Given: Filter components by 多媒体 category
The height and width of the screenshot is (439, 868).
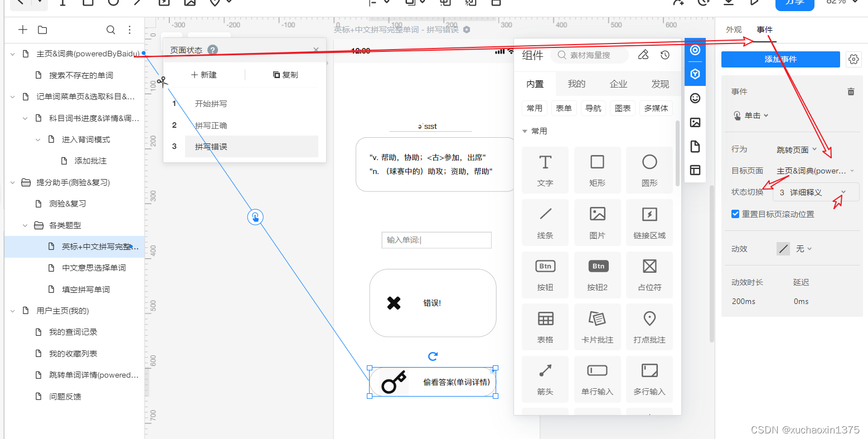Looking at the screenshot, I should point(656,108).
